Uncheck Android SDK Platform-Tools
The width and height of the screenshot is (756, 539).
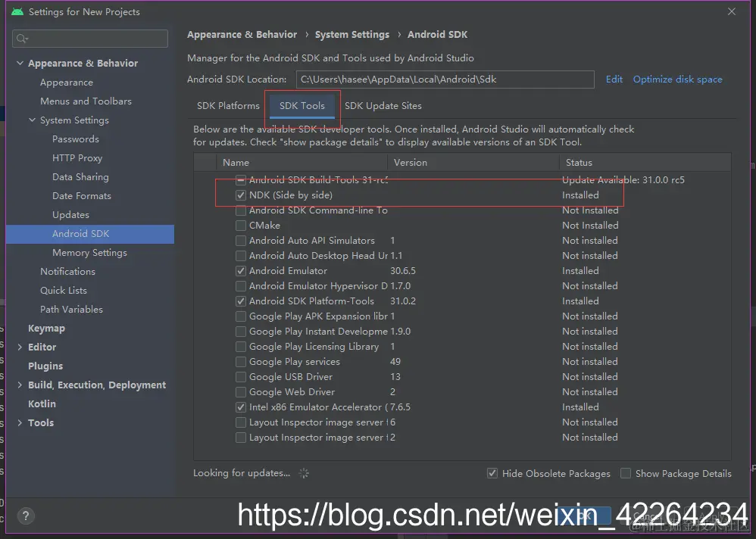[x=241, y=301]
